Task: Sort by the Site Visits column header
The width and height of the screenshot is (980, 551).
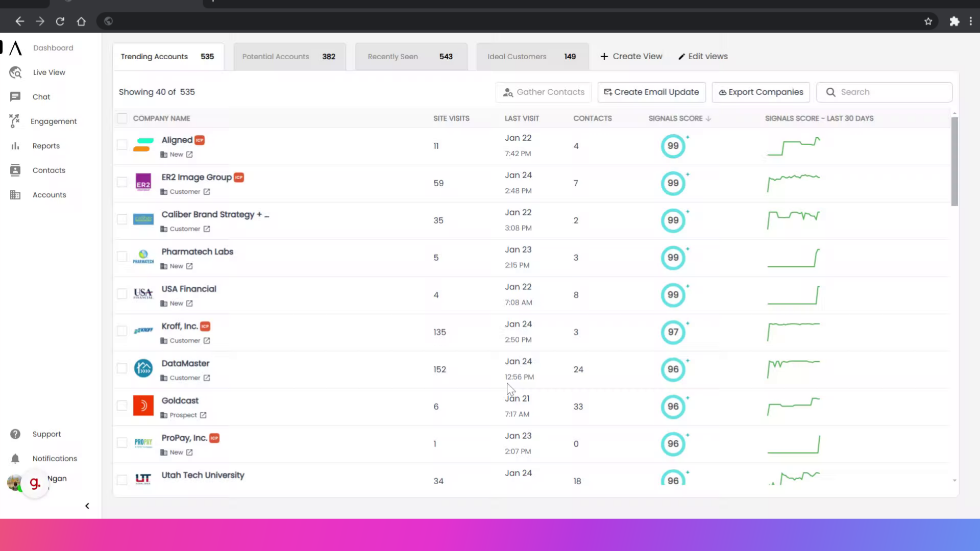Action: click(451, 118)
